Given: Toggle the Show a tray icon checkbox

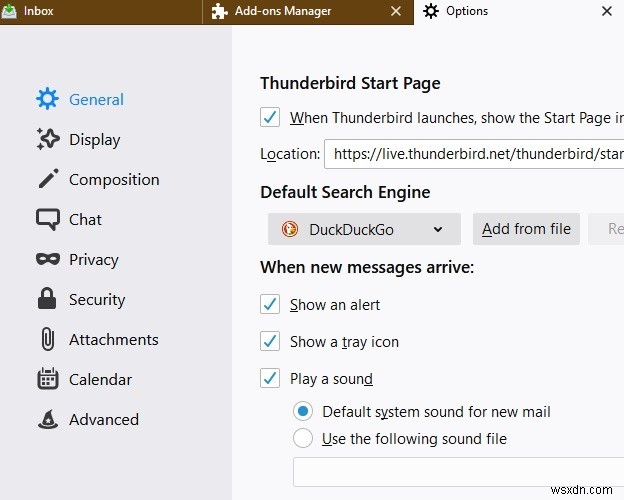Looking at the screenshot, I should 270,341.
